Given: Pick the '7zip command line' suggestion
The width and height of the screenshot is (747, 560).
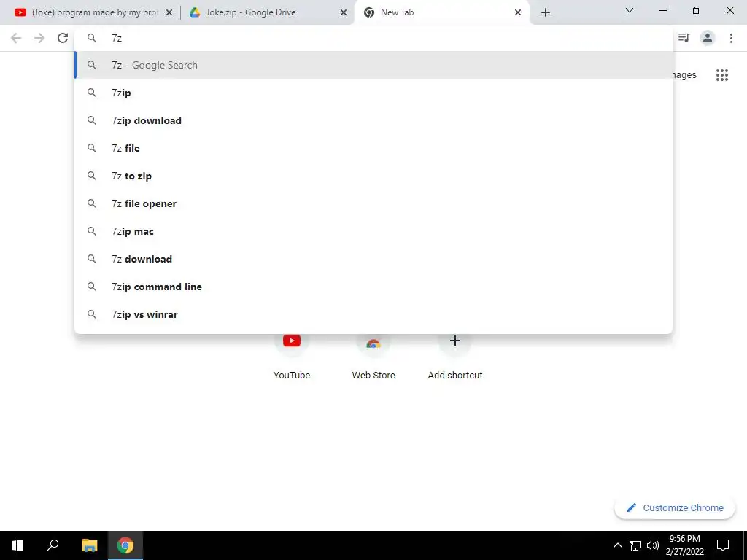Looking at the screenshot, I should 373,287.
